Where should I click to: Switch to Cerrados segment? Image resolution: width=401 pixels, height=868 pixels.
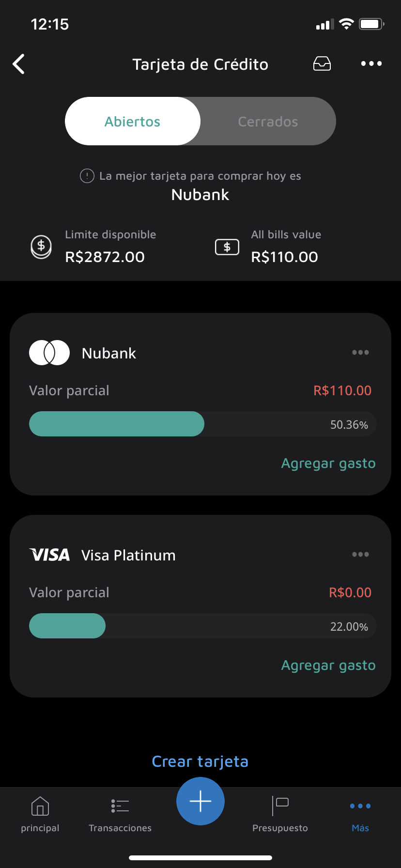[x=268, y=121]
